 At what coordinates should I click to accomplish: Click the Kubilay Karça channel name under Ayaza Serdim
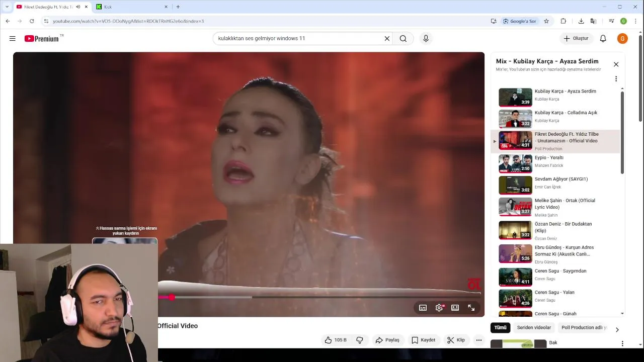tap(546, 99)
